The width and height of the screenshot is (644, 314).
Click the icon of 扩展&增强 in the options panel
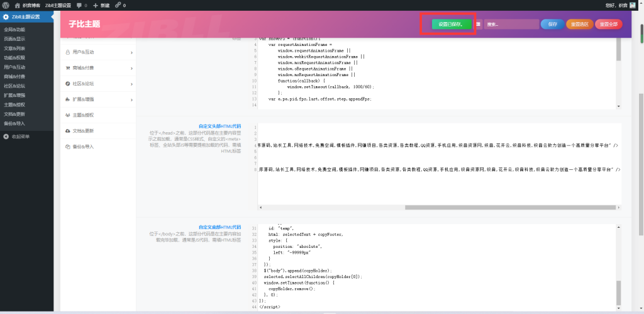68,99
